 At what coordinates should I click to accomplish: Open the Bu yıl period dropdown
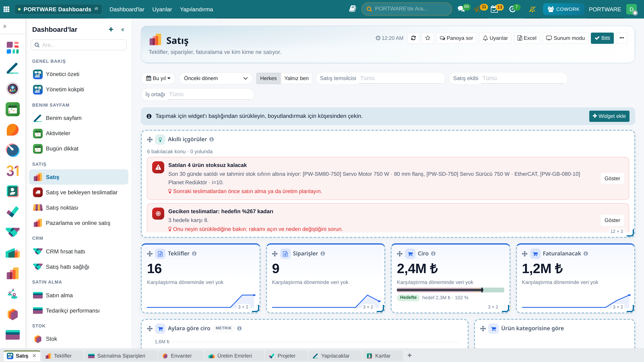tap(158, 78)
